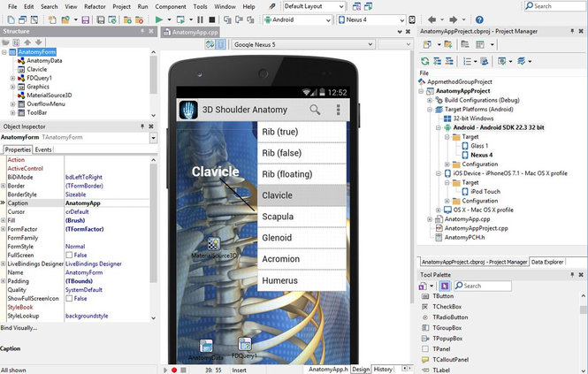Expand the OS X - Mac OS X profile node
The width and height of the screenshot is (588, 374).
point(438,210)
